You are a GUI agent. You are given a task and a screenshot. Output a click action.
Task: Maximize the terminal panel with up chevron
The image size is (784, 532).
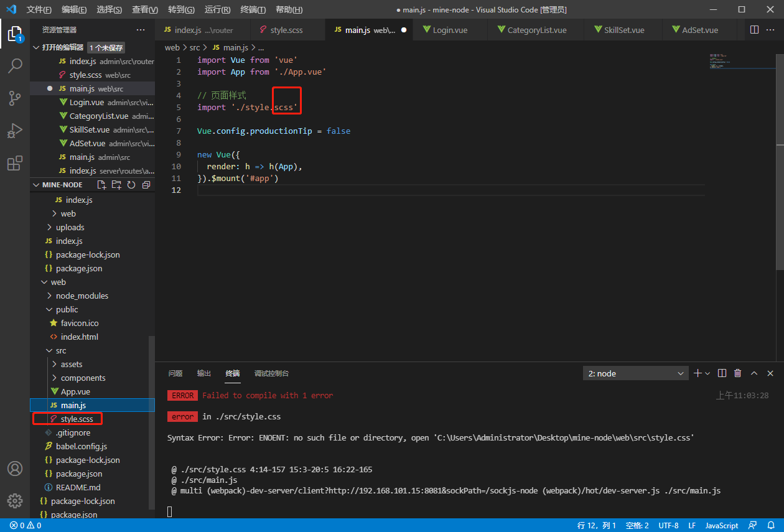point(754,373)
